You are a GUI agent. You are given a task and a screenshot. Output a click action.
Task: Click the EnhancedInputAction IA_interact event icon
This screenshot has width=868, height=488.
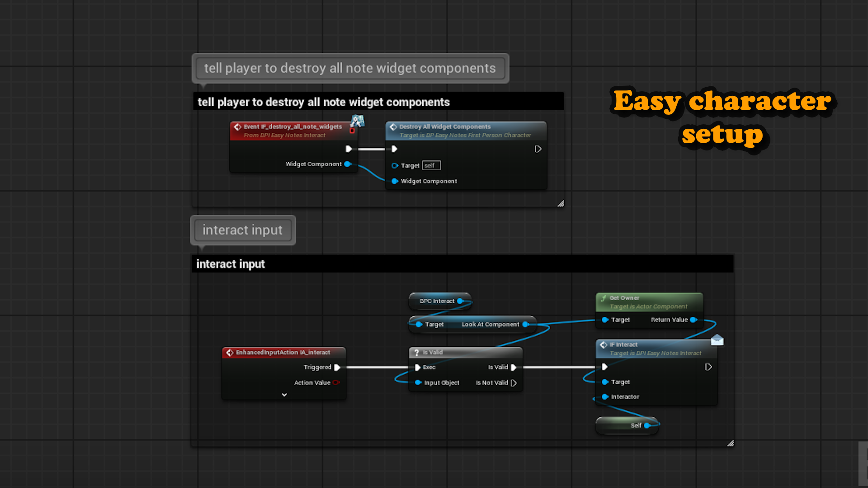click(230, 352)
